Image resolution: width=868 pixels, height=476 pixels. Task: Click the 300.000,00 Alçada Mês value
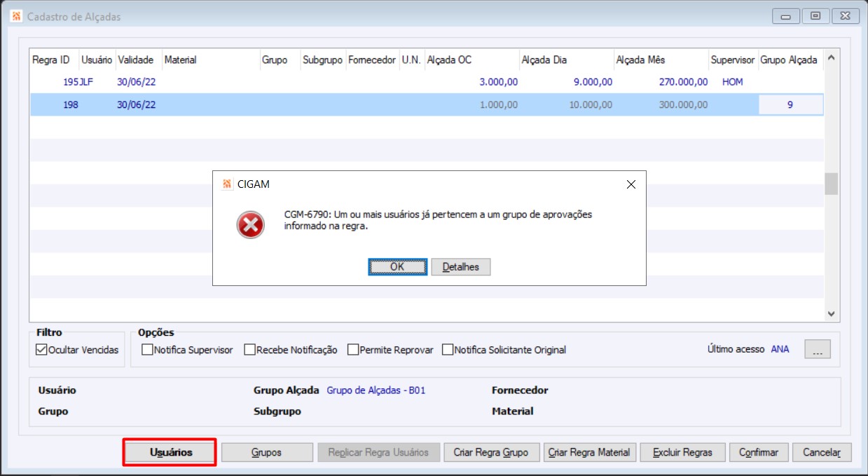[683, 105]
